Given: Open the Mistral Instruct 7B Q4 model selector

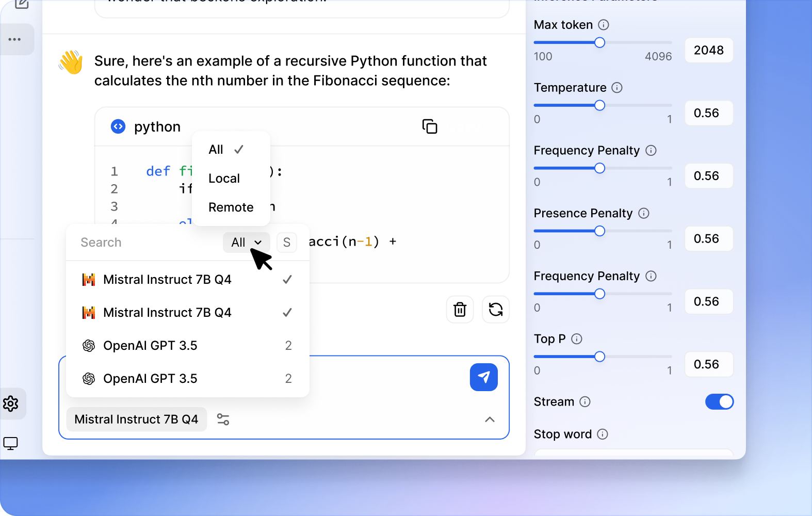Looking at the screenshot, I should pos(136,420).
